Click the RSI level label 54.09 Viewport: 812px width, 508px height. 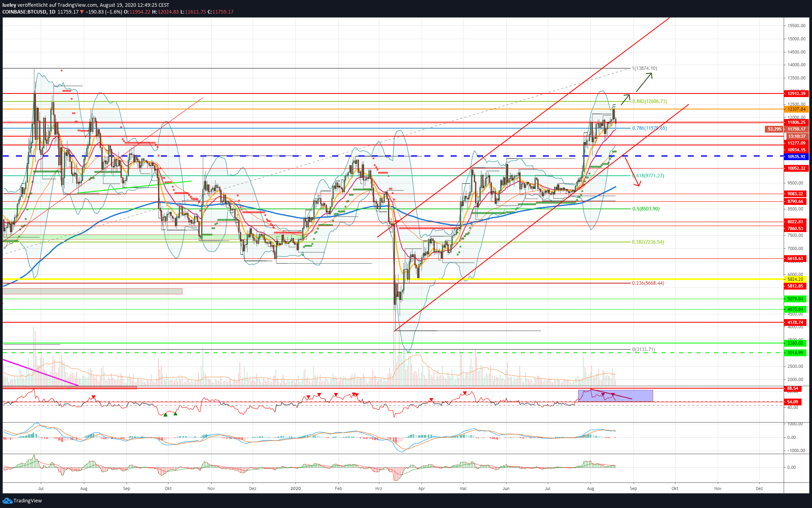(792, 402)
